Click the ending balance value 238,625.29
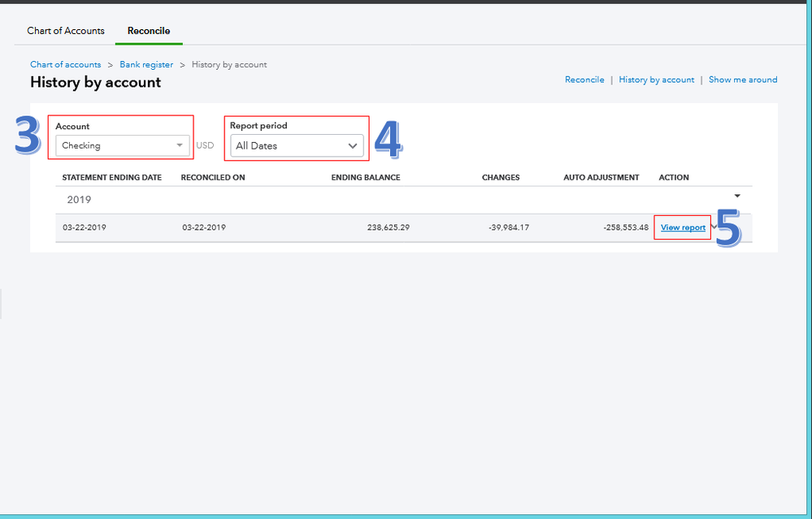This screenshot has height=519, width=812. 389,227
